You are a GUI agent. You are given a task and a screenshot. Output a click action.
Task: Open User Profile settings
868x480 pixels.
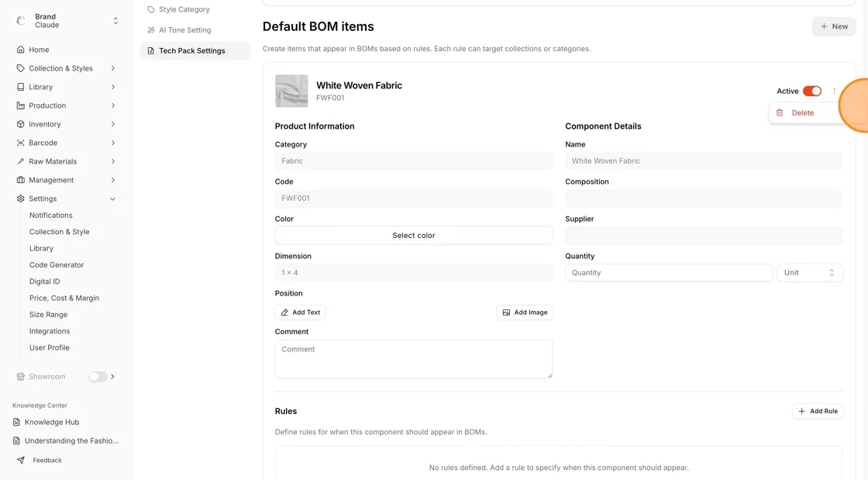pos(50,347)
